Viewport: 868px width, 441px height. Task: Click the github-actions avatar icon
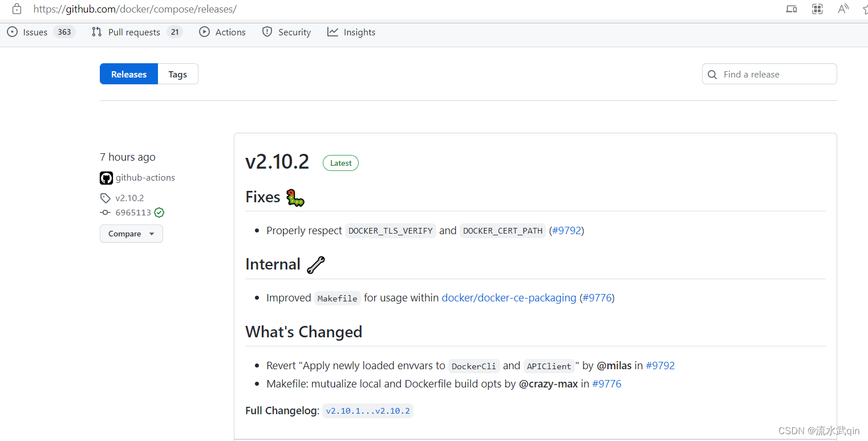(106, 178)
